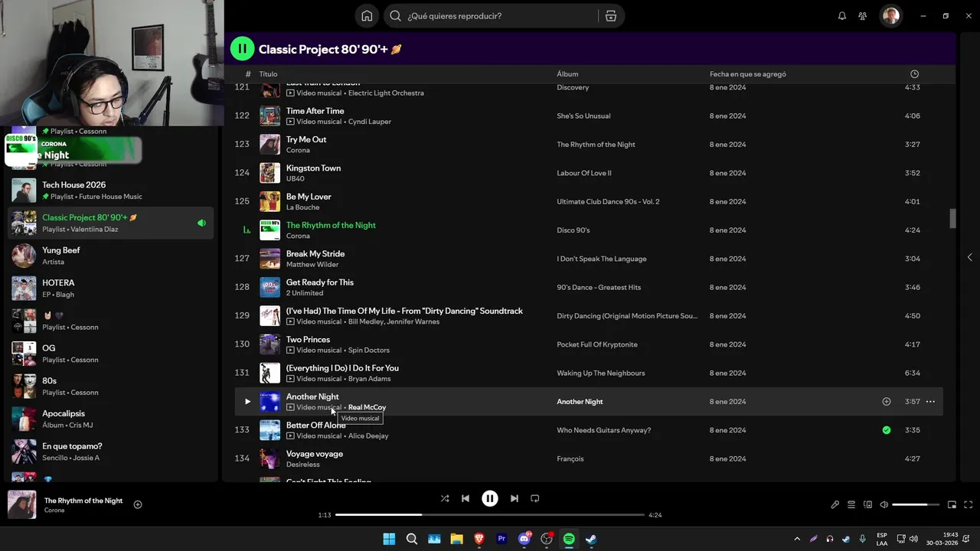Mute audio via speaker icon
This screenshot has height=551, width=980.
(884, 504)
